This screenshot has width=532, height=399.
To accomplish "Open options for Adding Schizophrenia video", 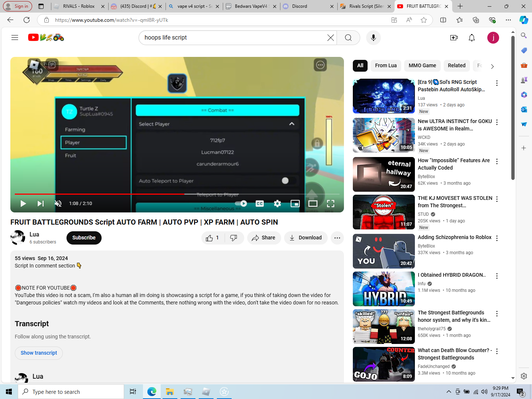I will coord(497,238).
